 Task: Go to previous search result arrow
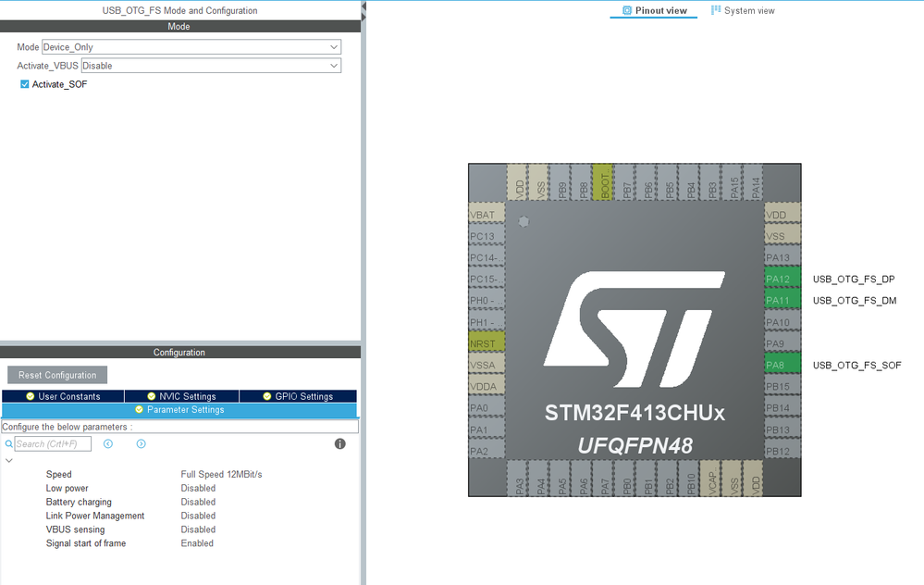(x=108, y=444)
